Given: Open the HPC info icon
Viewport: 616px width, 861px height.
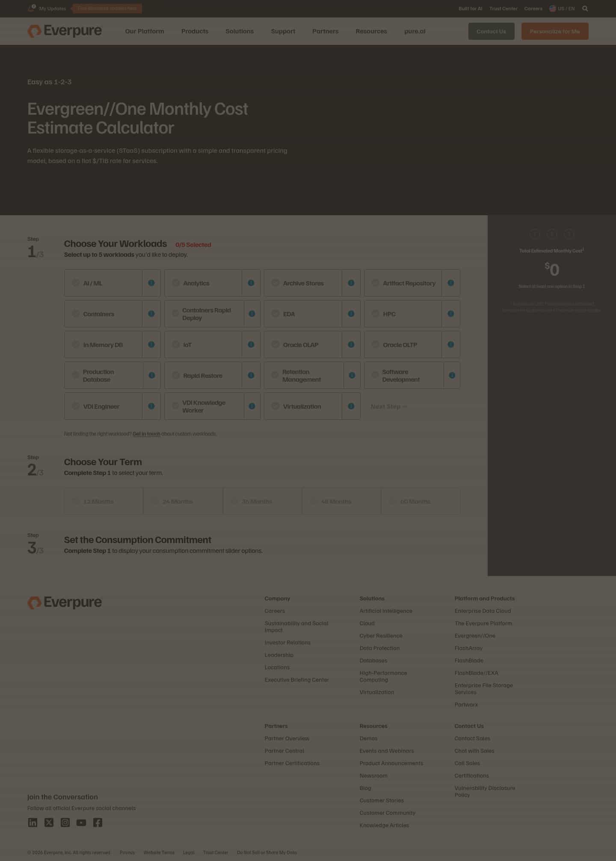Looking at the screenshot, I should point(451,314).
